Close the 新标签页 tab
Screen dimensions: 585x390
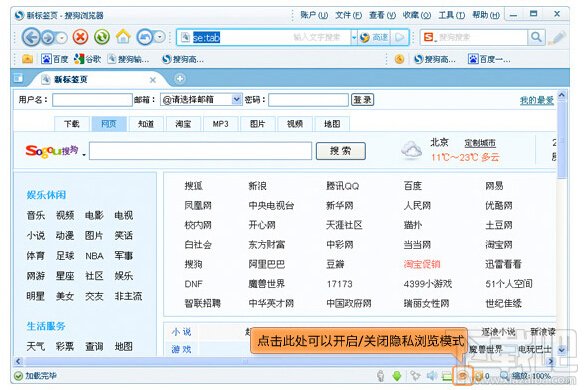[x=153, y=80]
